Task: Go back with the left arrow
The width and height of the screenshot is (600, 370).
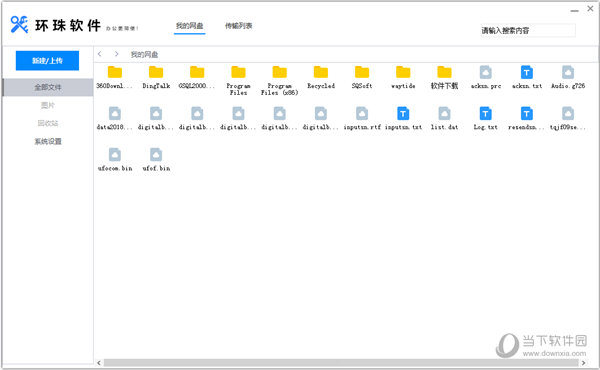Action: 99,54
